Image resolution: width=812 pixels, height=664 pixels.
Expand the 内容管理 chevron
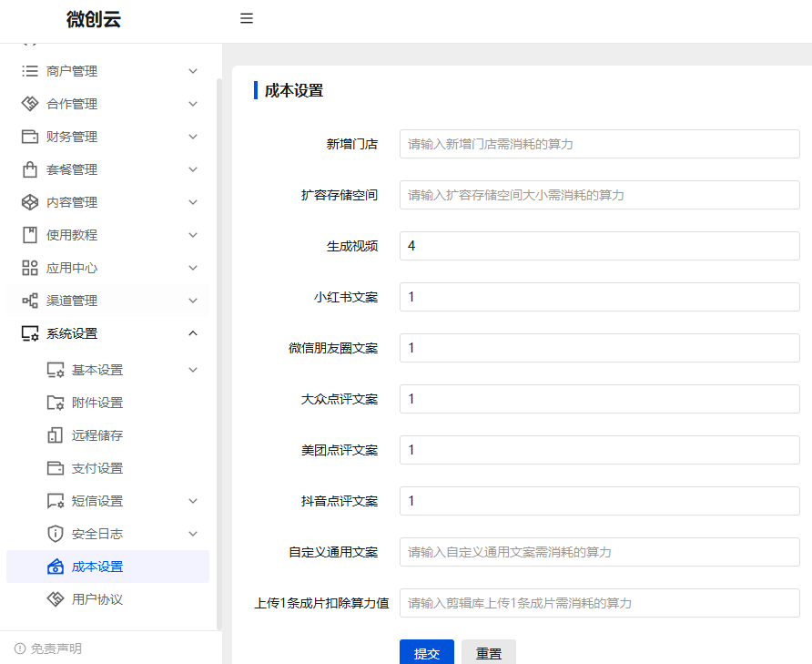193,202
